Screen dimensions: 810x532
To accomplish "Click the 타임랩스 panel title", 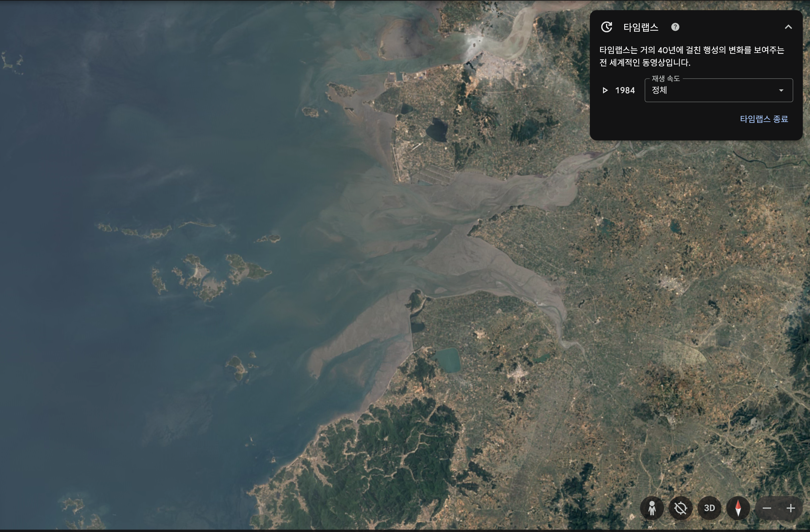I will click(640, 27).
